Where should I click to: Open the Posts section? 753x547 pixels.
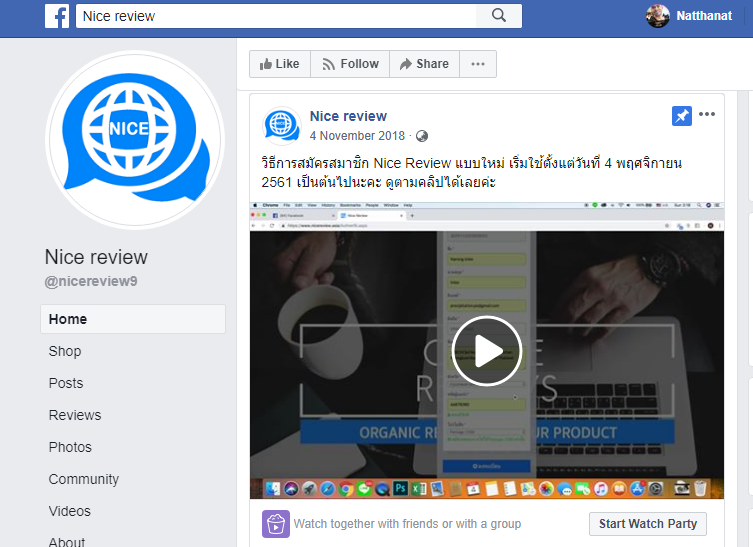click(x=66, y=383)
